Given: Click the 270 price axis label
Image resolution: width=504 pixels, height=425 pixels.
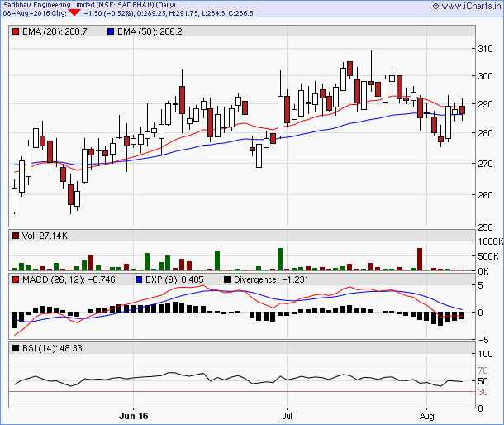Looking at the screenshot, I should (485, 164).
